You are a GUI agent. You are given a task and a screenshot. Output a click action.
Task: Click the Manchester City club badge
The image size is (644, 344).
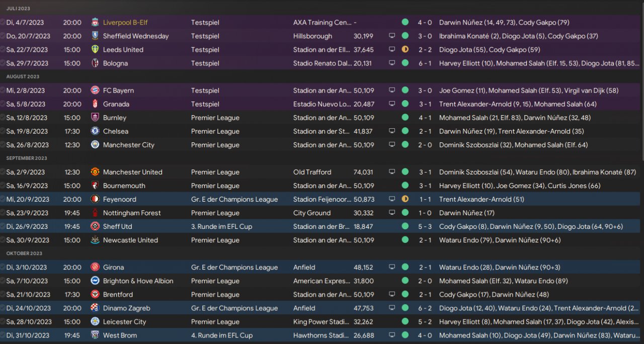click(95, 145)
